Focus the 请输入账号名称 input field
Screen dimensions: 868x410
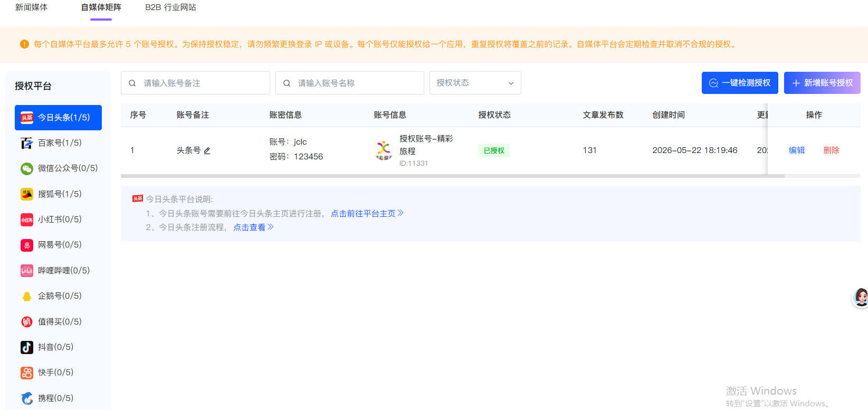pos(350,83)
